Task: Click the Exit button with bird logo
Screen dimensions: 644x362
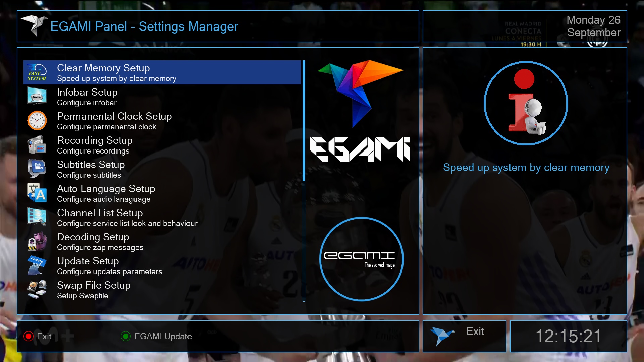Action: [464, 336]
